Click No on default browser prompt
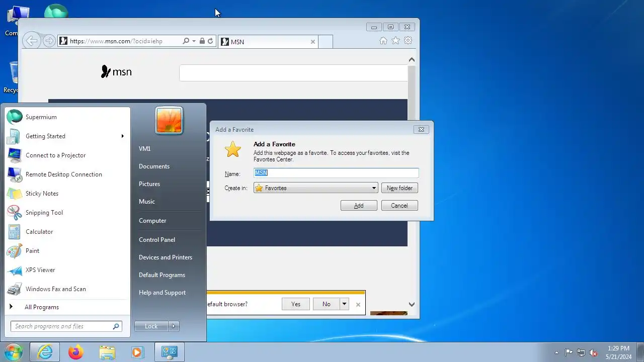 pyautogui.click(x=327, y=304)
